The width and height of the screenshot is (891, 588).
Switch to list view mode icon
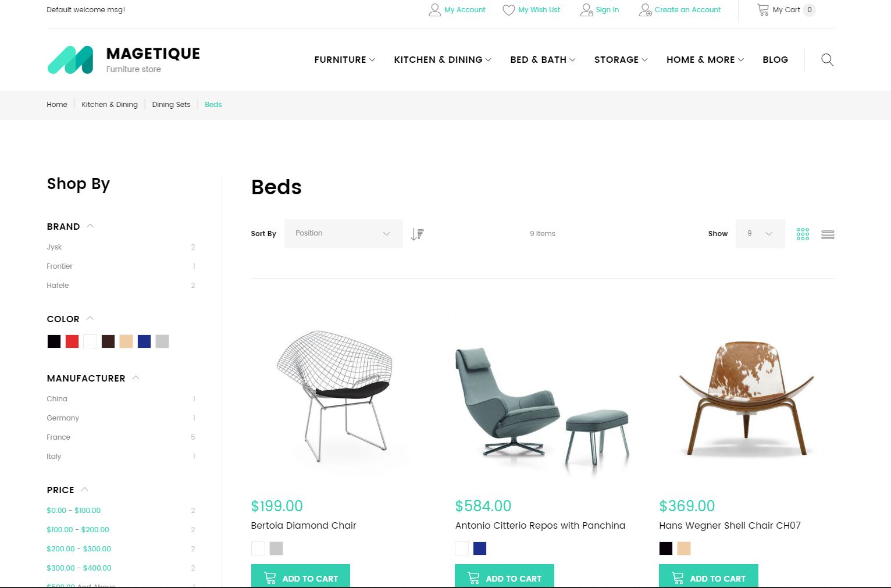828,234
